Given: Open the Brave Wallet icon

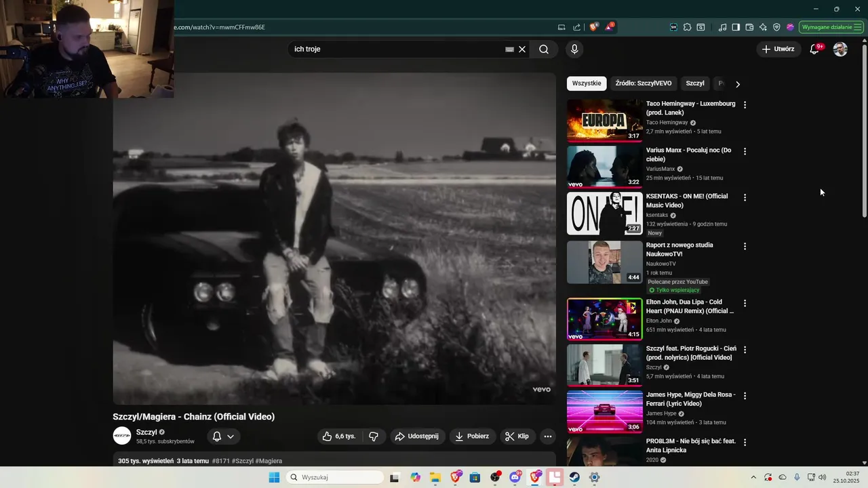Looking at the screenshot, I should [x=749, y=27].
